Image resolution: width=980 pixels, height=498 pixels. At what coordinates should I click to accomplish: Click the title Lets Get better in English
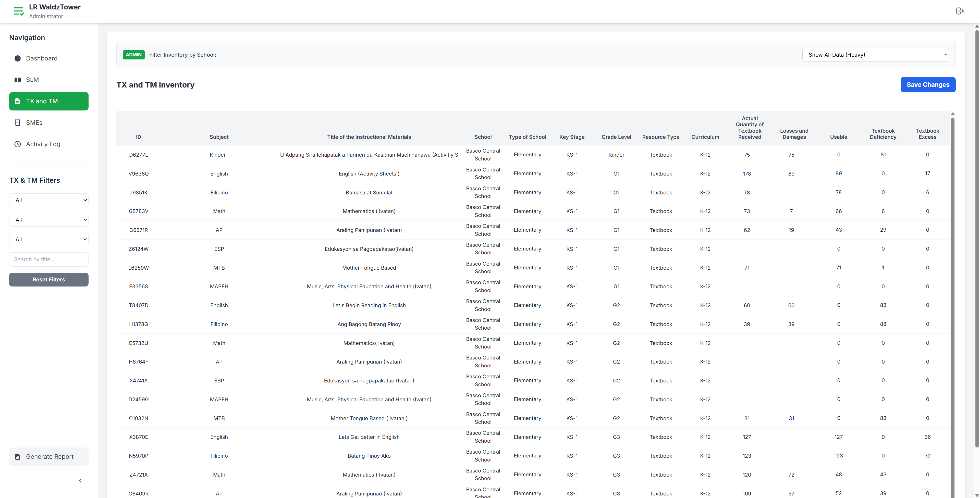tap(369, 437)
